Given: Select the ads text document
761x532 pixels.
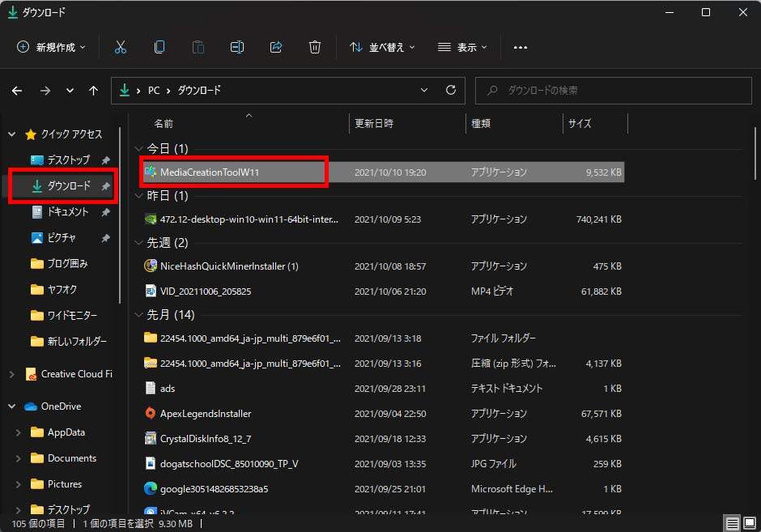Looking at the screenshot, I should pyautogui.click(x=382, y=389).
